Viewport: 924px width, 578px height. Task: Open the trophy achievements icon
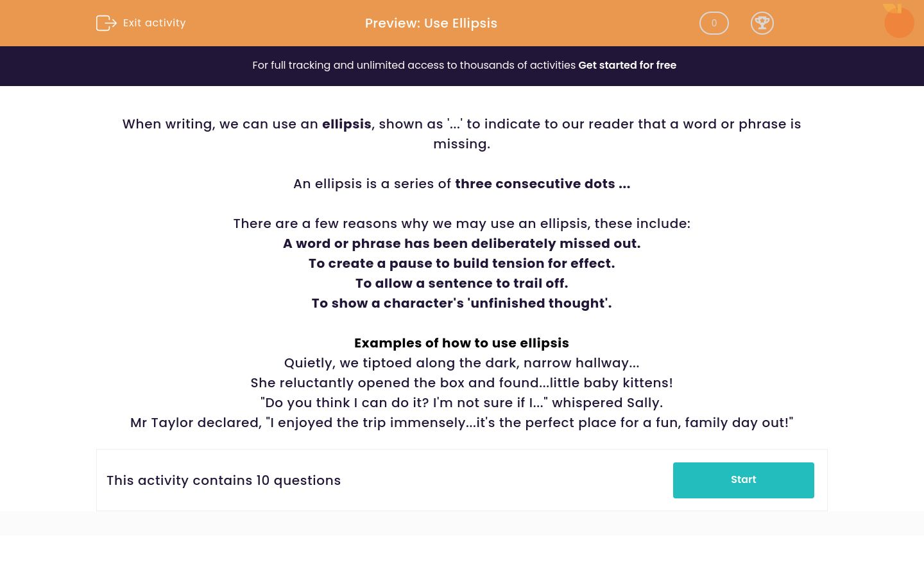[762, 23]
